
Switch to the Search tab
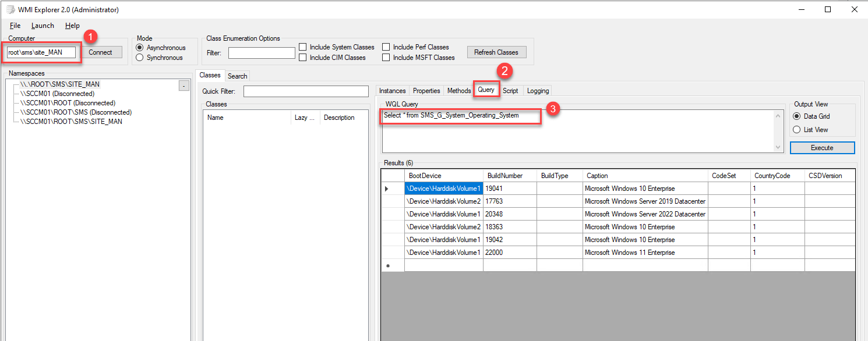pos(237,76)
